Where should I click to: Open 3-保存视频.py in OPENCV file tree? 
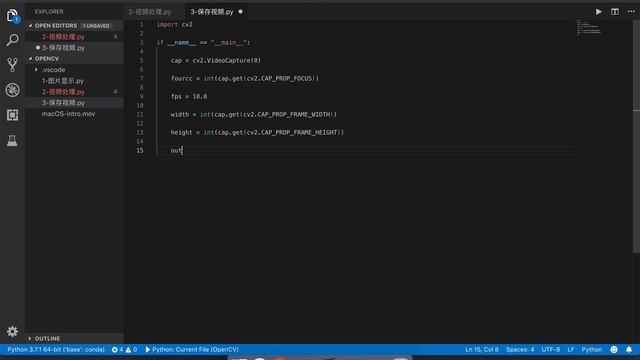75,103
